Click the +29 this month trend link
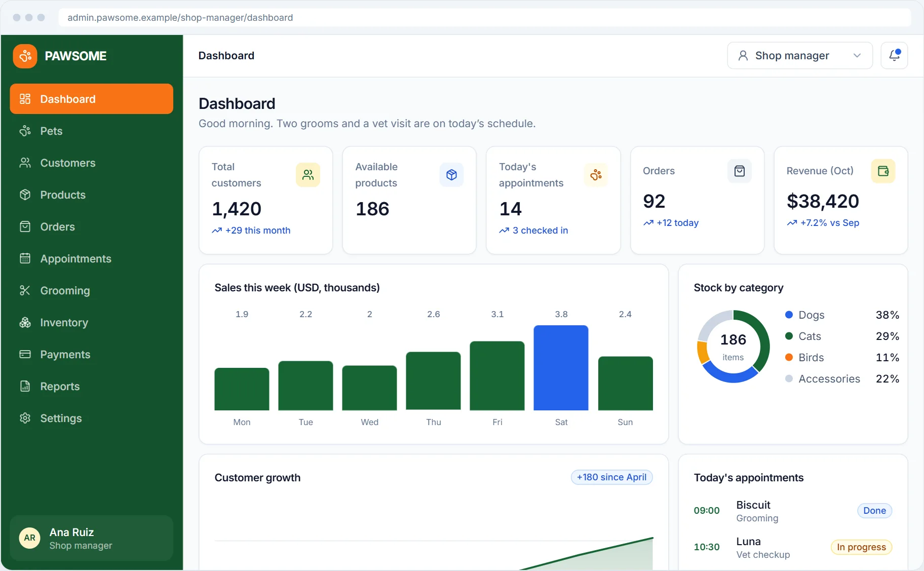 click(x=251, y=231)
